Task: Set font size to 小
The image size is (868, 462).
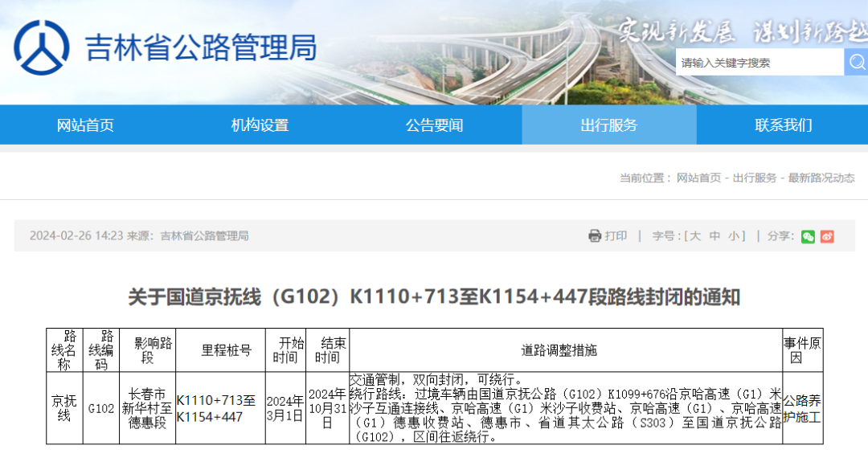Action: pos(734,235)
